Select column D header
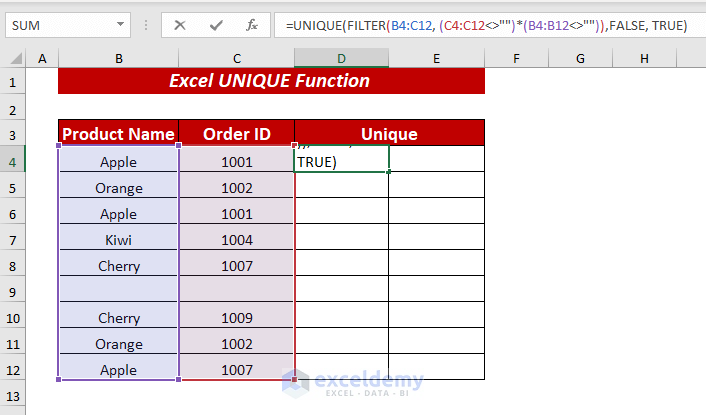Image resolution: width=706 pixels, height=415 pixels. [x=342, y=59]
